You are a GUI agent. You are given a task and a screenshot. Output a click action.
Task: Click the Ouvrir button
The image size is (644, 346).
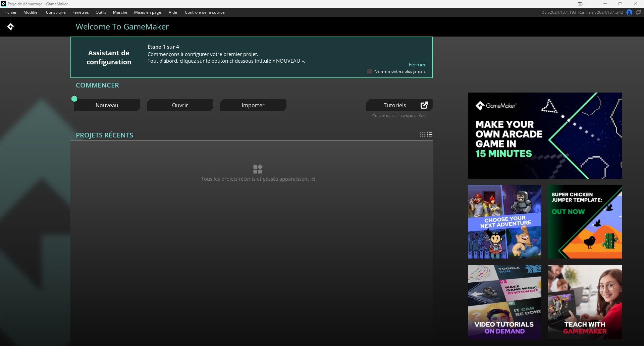tap(180, 105)
